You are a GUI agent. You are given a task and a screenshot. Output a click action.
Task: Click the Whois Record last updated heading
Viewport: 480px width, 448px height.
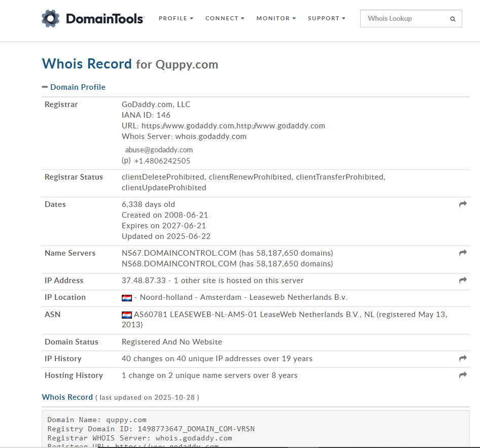121,397
